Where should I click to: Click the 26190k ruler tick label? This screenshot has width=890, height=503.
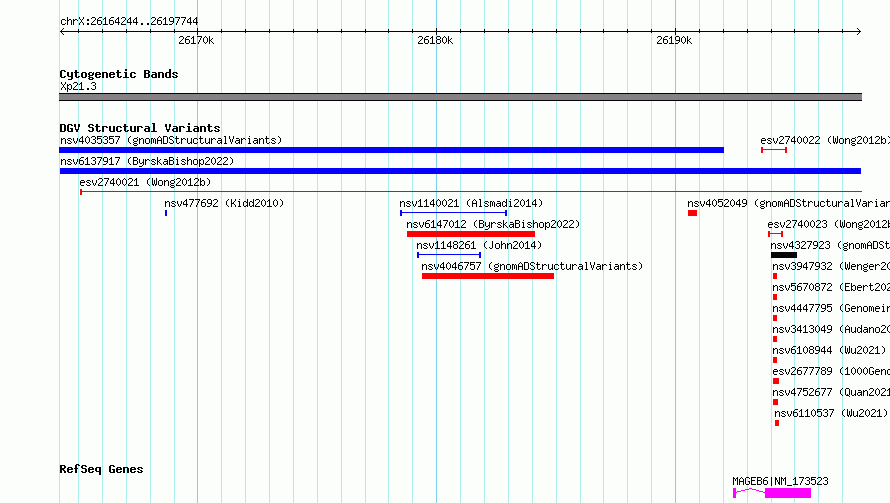(x=674, y=40)
